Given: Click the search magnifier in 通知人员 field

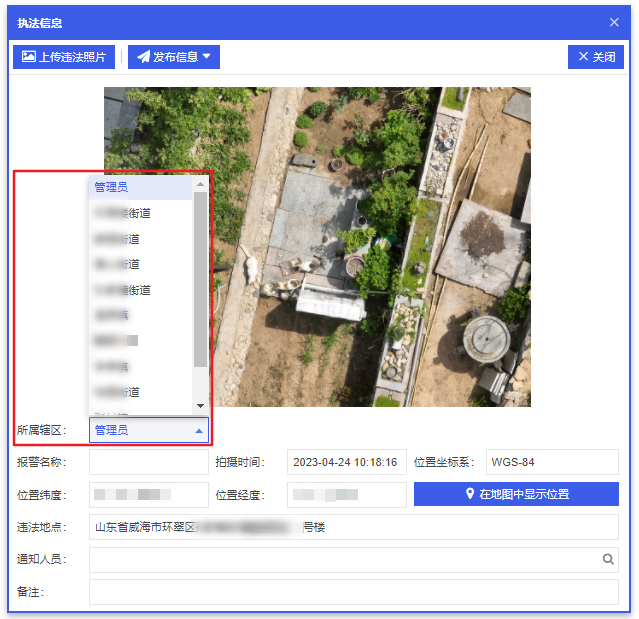Looking at the screenshot, I should 608,560.
